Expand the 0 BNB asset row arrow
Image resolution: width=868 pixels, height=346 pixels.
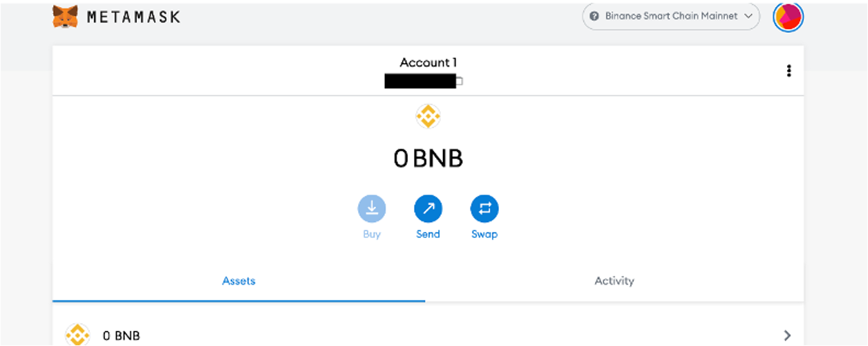[787, 336]
